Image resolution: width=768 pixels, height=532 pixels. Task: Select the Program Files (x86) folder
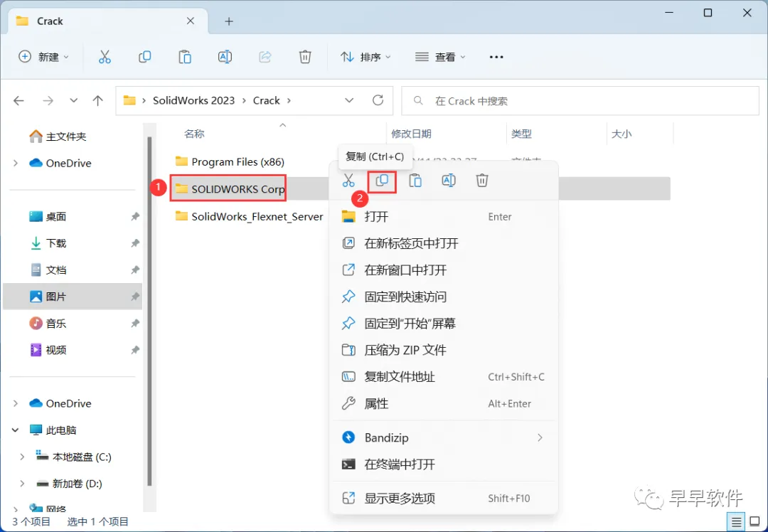pyautogui.click(x=238, y=161)
